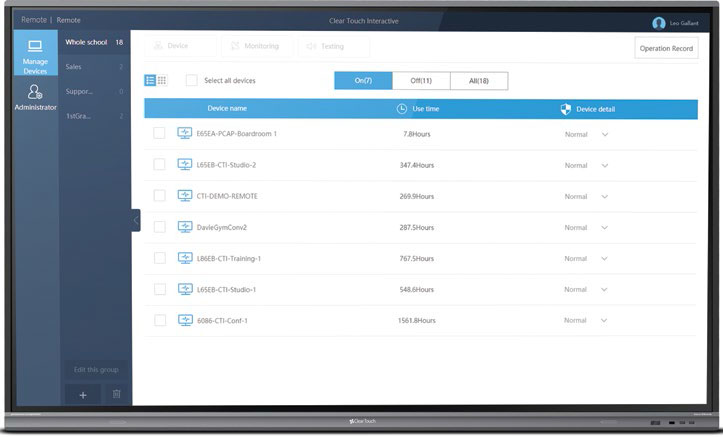Click device name L65EB-CTI-Studio-2
This screenshot has width=723, height=437.
[x=226, y=165]
